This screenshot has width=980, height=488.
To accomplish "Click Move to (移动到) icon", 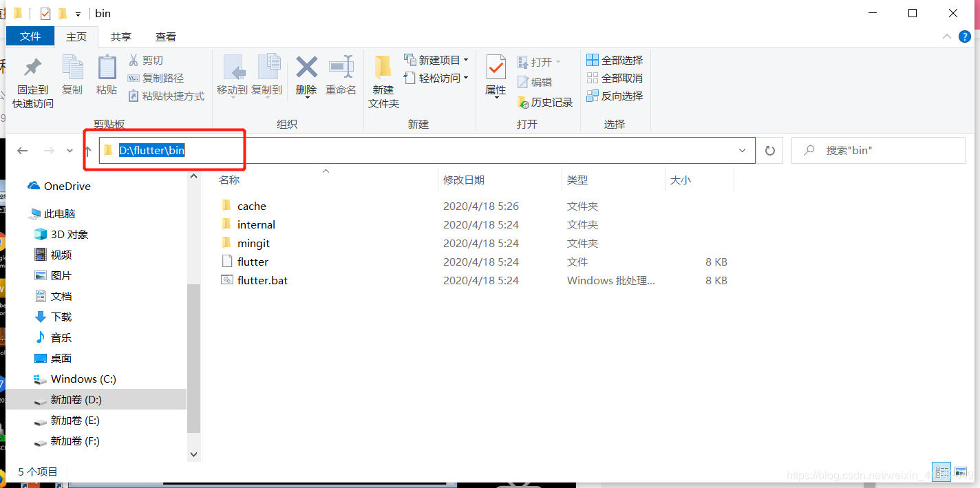I will 234,67.
